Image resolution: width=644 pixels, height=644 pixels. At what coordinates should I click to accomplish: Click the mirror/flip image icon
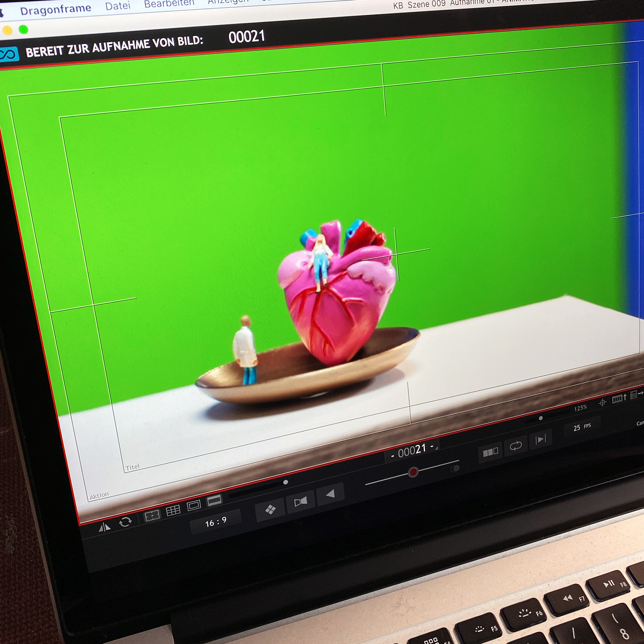(x=104, y=528)
